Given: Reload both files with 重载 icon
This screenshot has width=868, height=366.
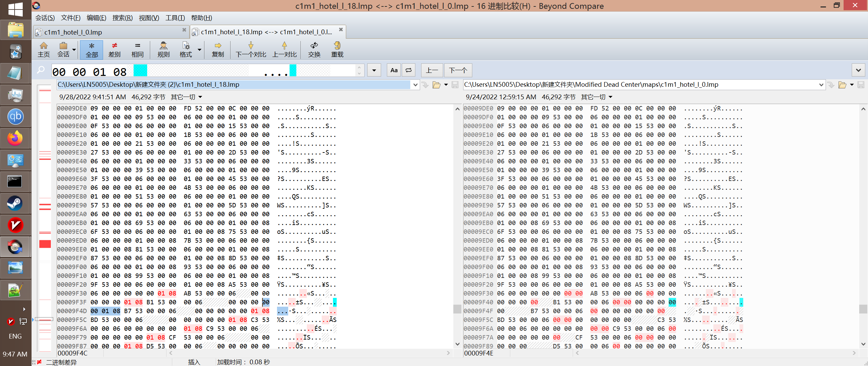Looking at the screenshot, I should pyautogui.click(x=337, y=49).
